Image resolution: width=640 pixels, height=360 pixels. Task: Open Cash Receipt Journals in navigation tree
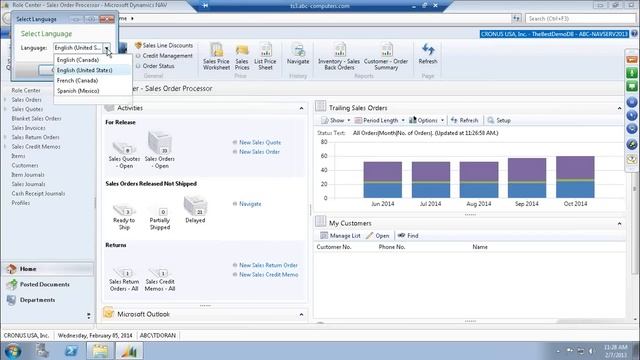pyautogui.click(x=38, y=194)
